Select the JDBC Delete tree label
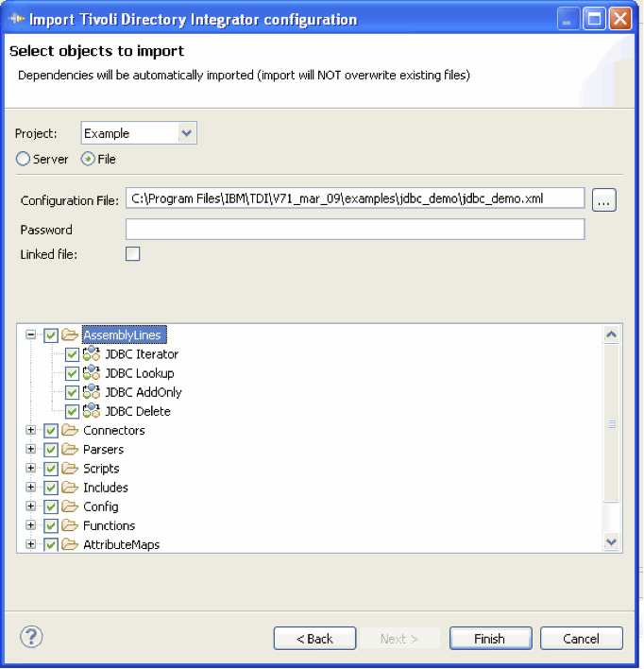Image resolution: width=644 pixels, height=669 pixels. [x=138, y=411]
